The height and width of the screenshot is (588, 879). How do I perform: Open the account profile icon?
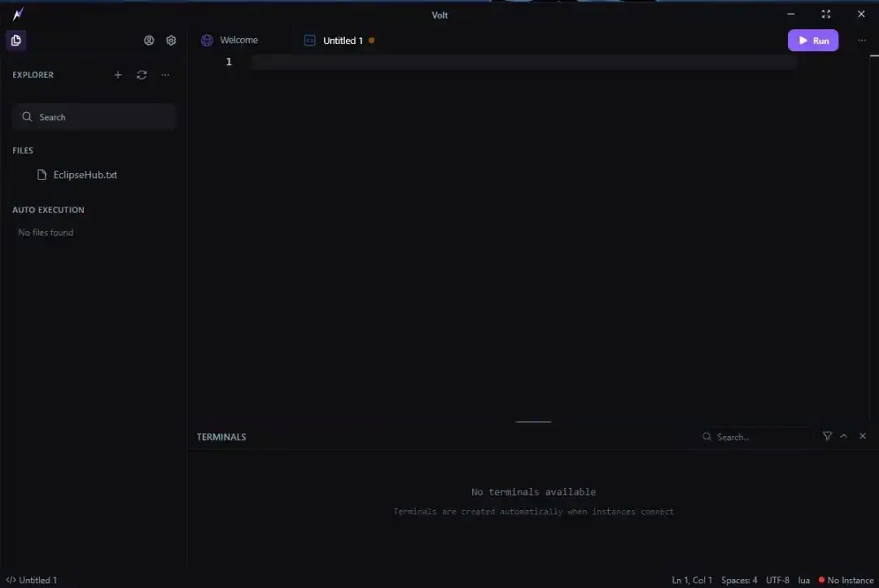pos(149,41)
